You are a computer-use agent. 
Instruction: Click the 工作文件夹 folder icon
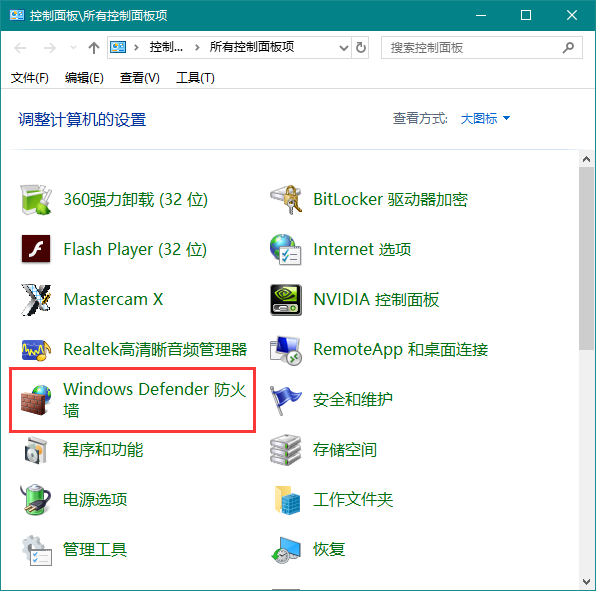click(x=287, y=500)
